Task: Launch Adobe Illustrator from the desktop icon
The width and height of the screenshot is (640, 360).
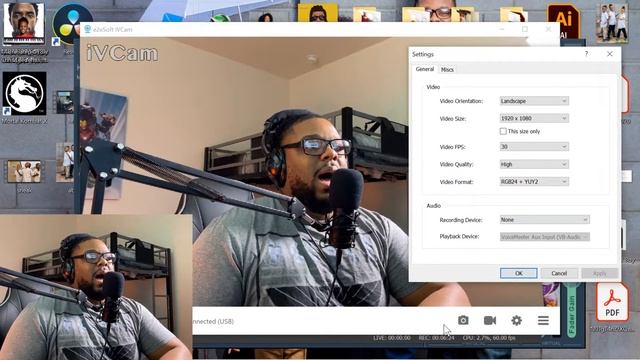Action: tap(564, 21)
